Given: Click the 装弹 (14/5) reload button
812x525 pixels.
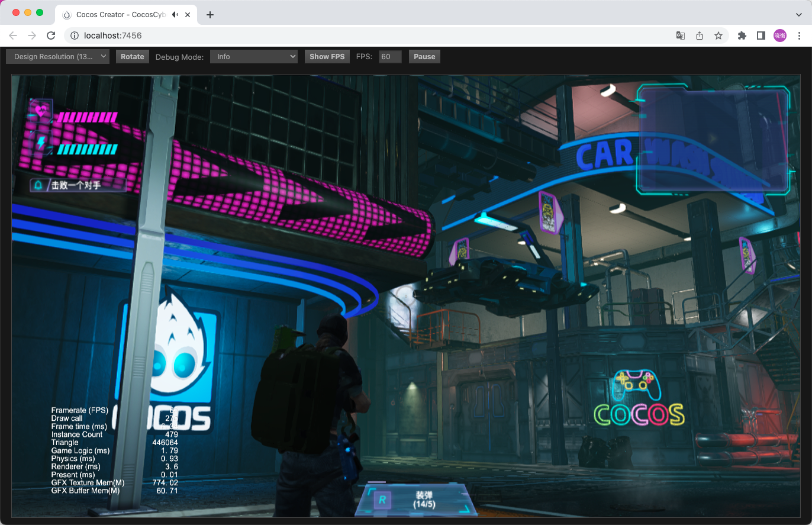Looking at the screenshot, I should 415,500.
